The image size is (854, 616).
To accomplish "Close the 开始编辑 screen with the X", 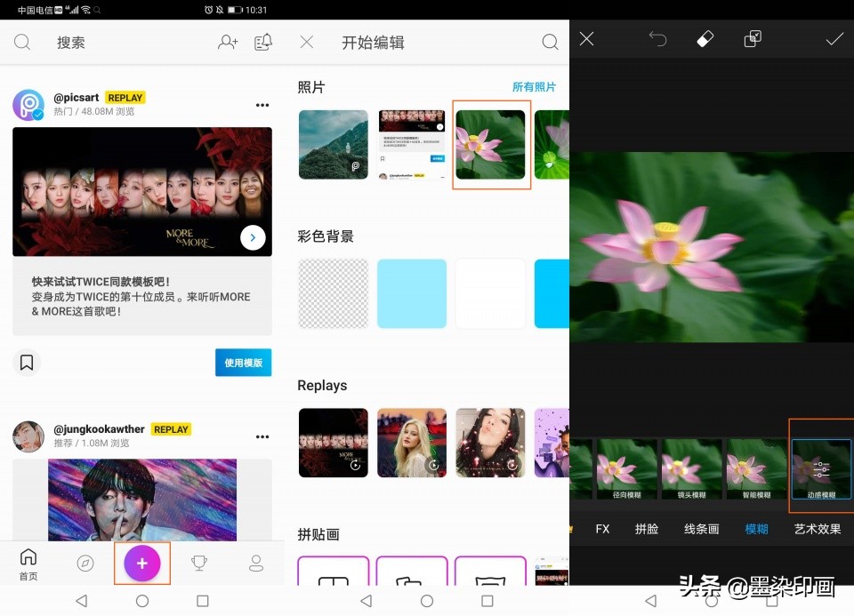I will point(307,42).
